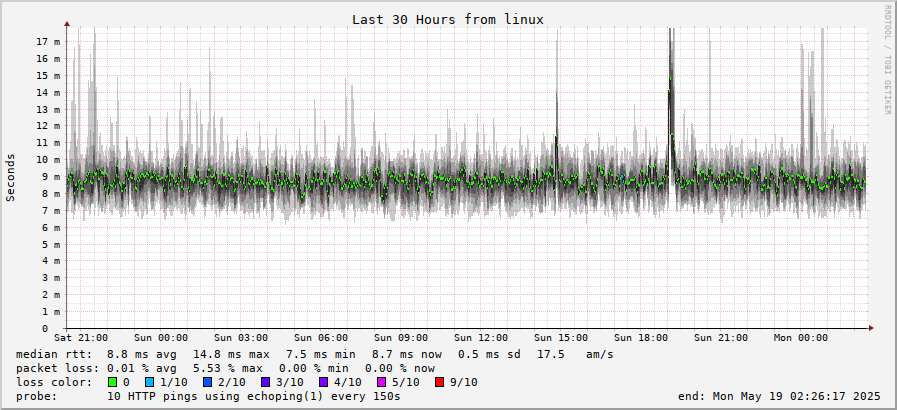This screenshot has width=897, height=410.
Task: Click the 'Sun 06:00' x-axis label
Action: [x=321, y=338]
